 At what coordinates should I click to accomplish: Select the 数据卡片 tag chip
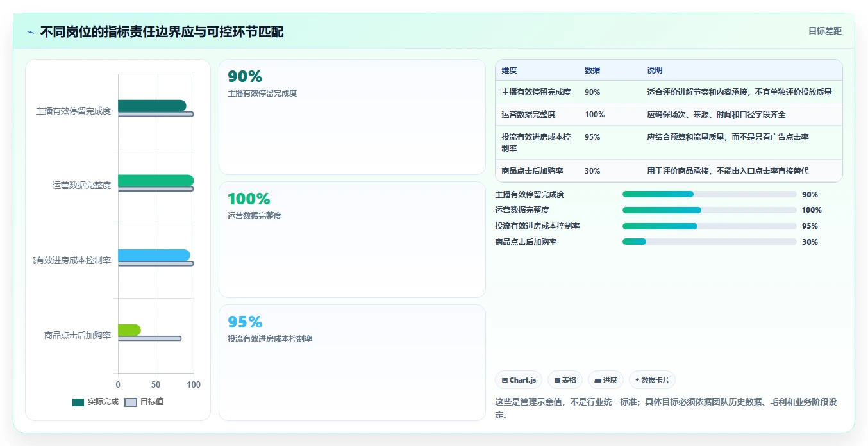652,380
